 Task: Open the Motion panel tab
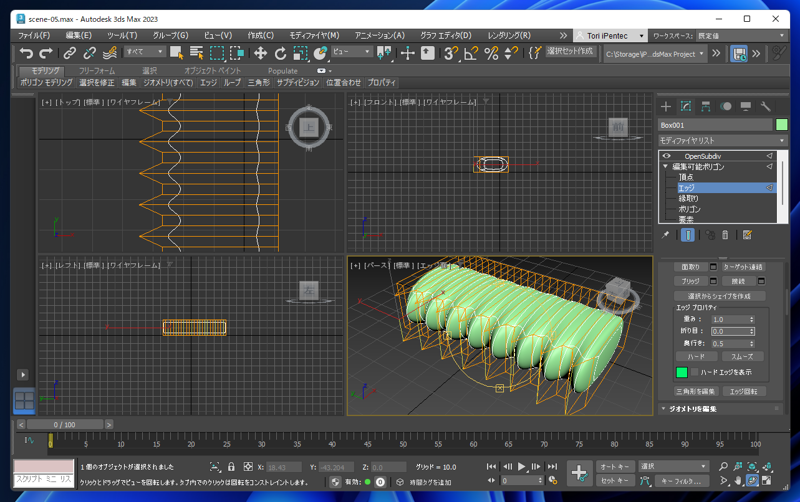pos(726,106)
